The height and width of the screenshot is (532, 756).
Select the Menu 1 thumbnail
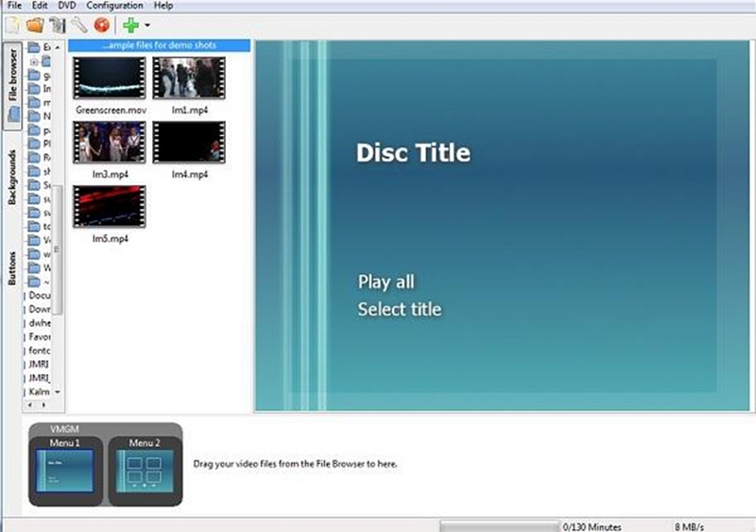(65, 471)
